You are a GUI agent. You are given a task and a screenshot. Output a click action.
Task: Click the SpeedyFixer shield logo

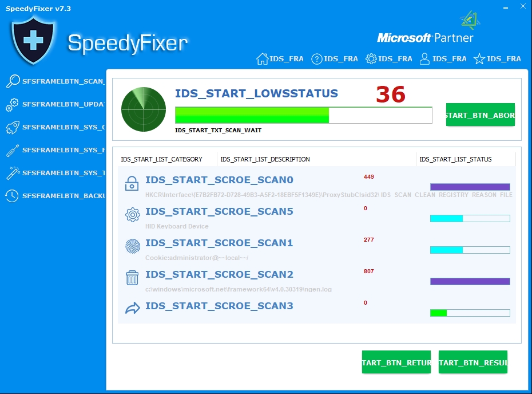pyautogui.click(x=33, y=40)
